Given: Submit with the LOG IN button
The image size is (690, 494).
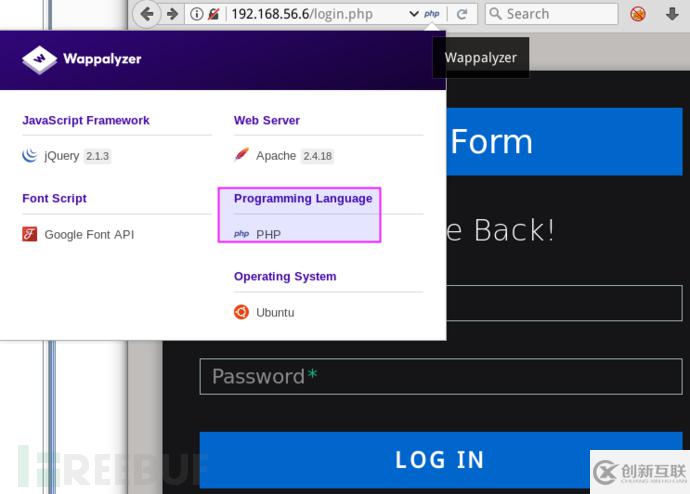Looking at the screenshot, I should point(441,460).
